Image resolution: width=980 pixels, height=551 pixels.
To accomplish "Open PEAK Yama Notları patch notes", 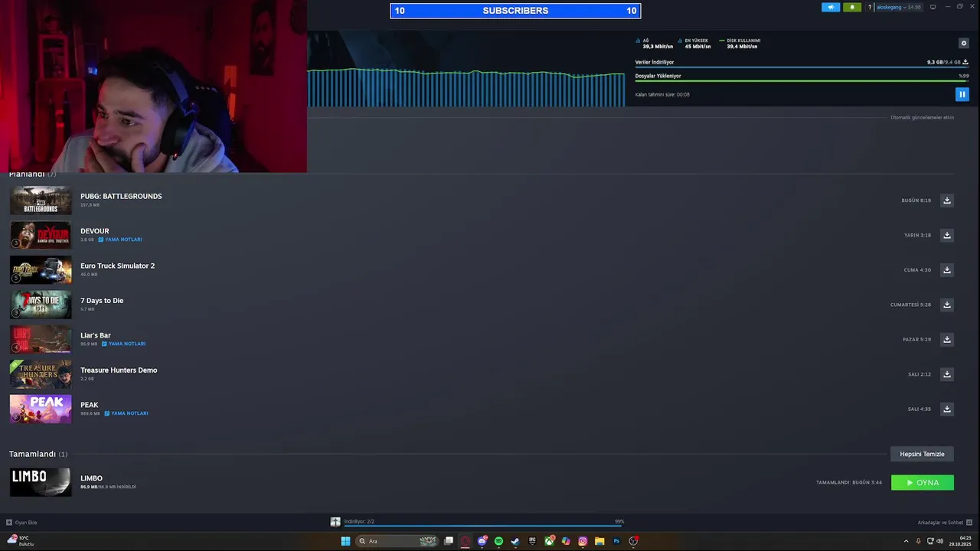I will tap(126, 413).
